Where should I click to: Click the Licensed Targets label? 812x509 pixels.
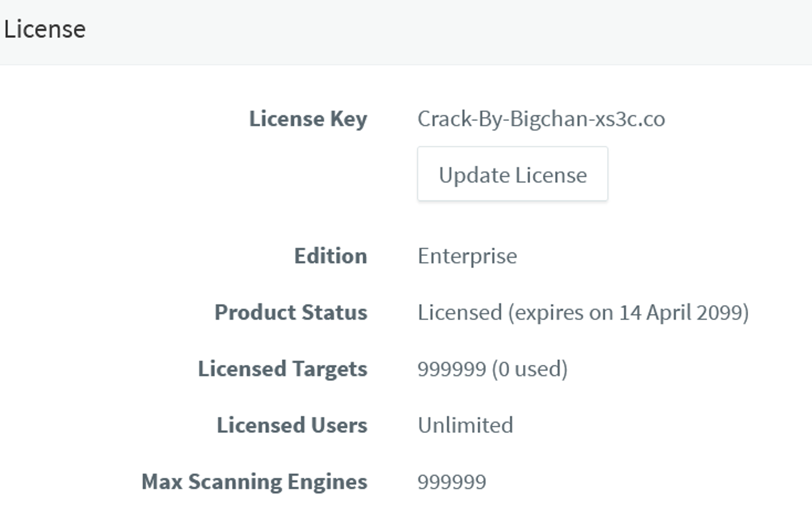283,369
